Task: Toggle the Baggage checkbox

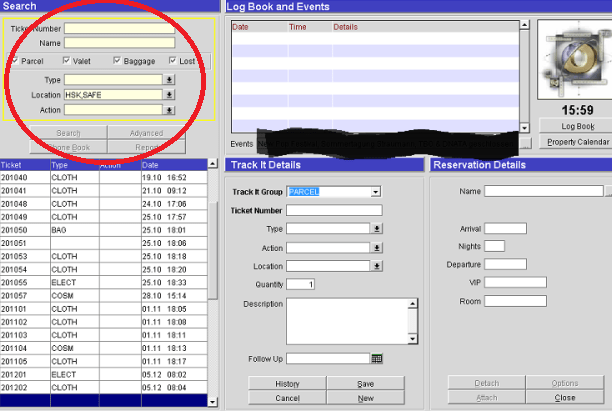Action: (118, 61)
